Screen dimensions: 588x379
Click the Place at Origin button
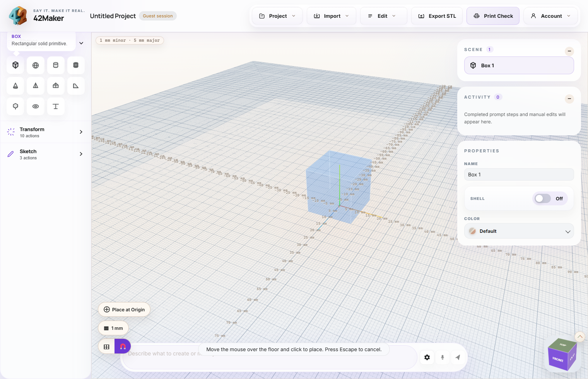click(124, 309)
